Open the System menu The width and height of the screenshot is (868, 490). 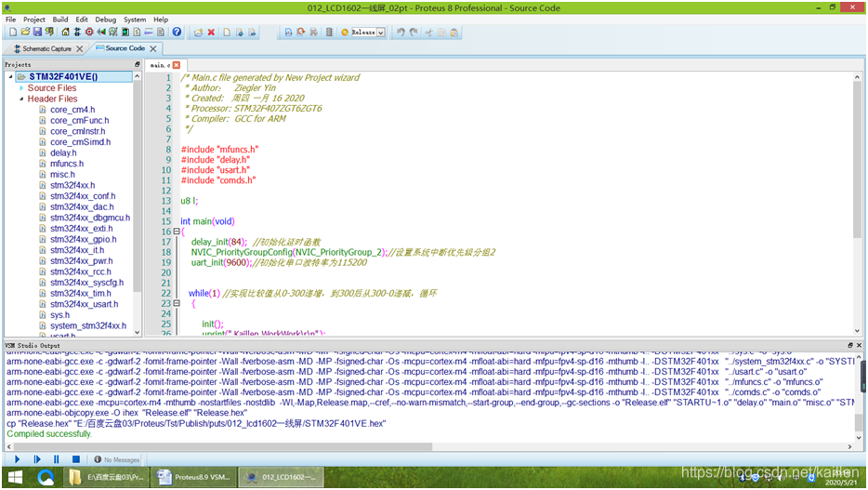click(135, 20)
